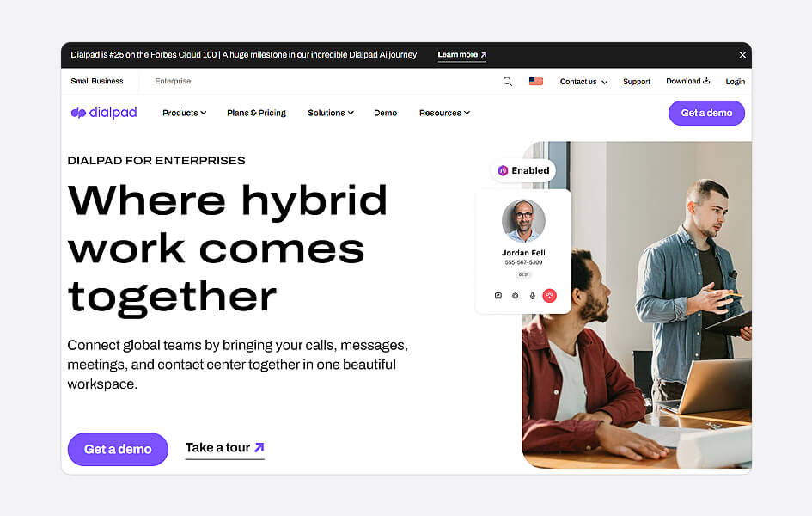Click the 'DIALPAD FOR ENTERPRISES' label

156,161
